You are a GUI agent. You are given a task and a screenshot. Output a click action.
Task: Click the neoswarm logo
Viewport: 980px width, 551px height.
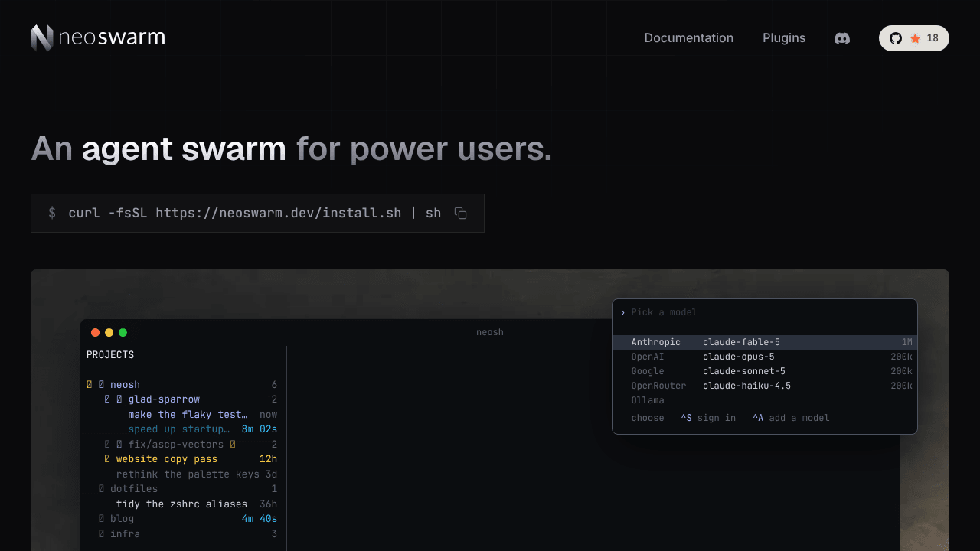[98, 37]
